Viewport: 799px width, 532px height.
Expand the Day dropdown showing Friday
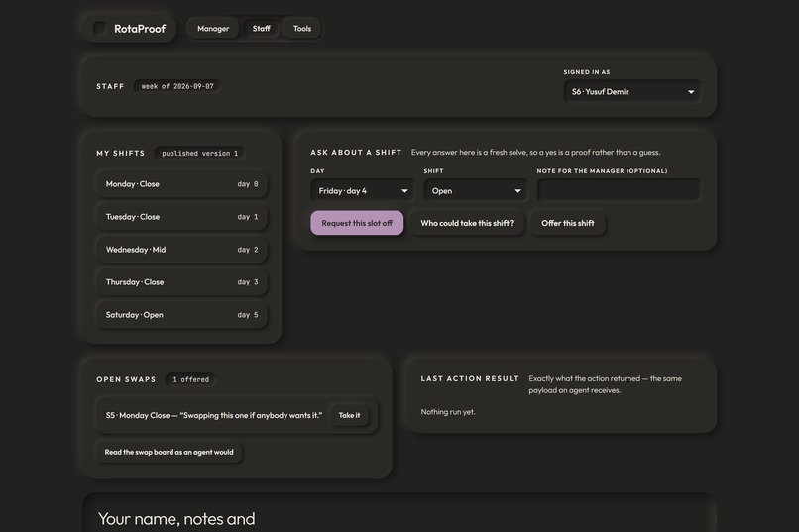point(362,191)
